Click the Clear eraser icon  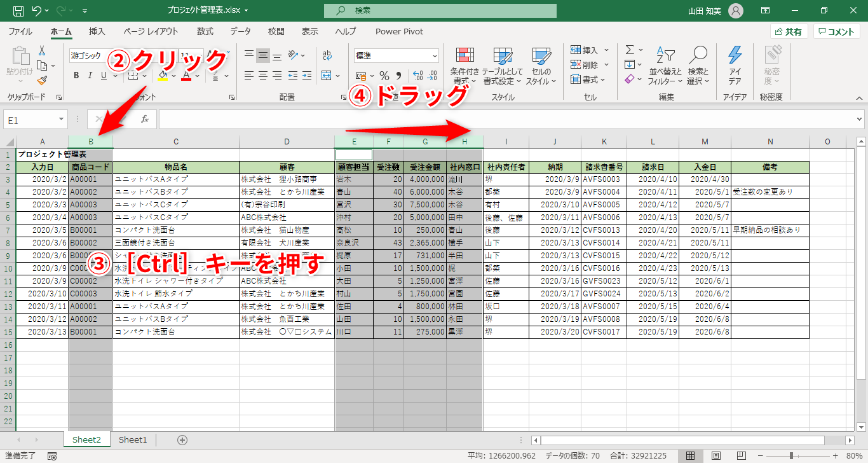tap(629, 79)
